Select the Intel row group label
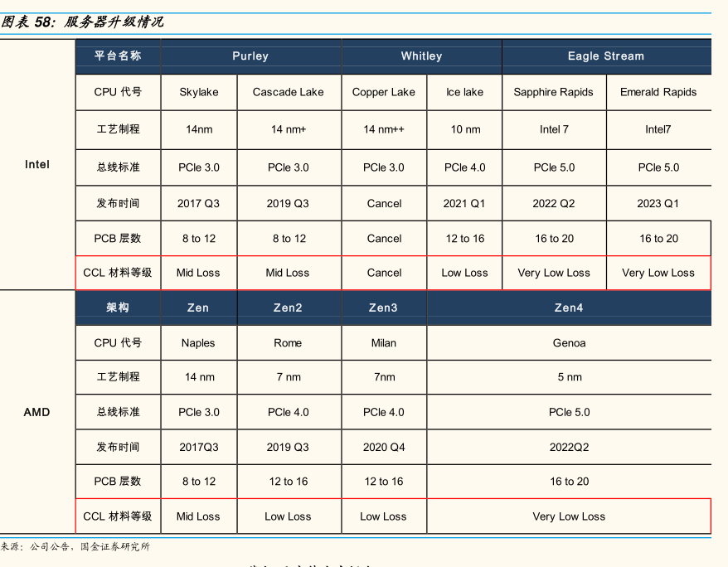Image resolution: width=728 pixels, height=567 pixels. tap(37, 164)
